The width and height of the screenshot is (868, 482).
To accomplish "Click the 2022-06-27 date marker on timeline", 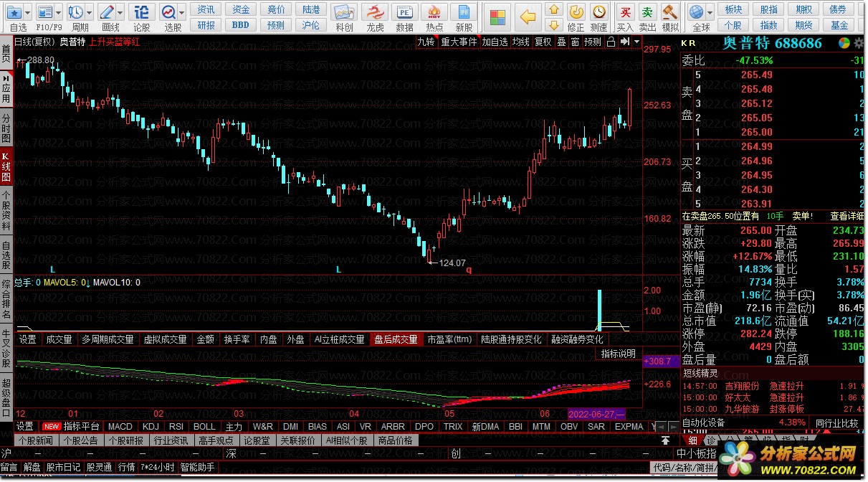I will pos(596,414).
